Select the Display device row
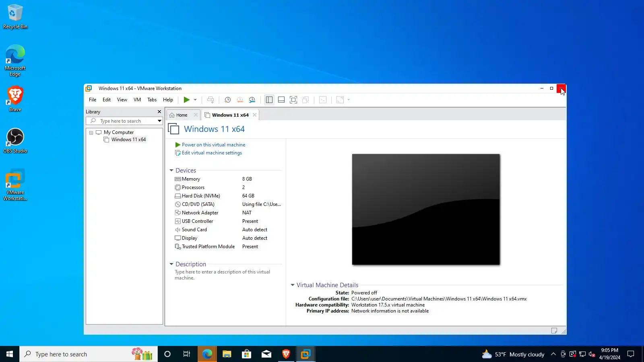The image size is (644, 362). [x=228, y=238]
